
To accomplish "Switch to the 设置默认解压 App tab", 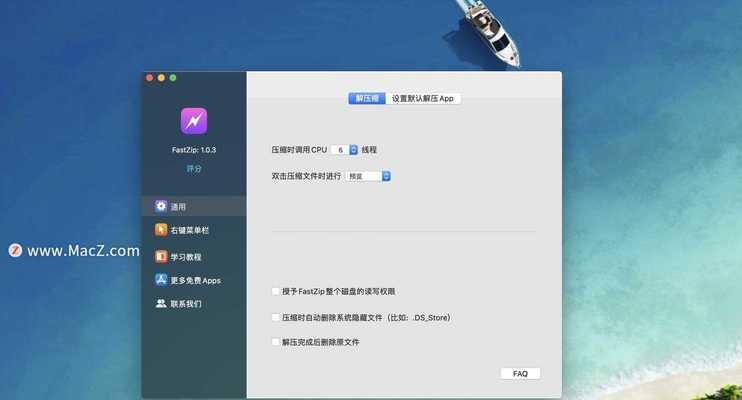I will point(423,98).
